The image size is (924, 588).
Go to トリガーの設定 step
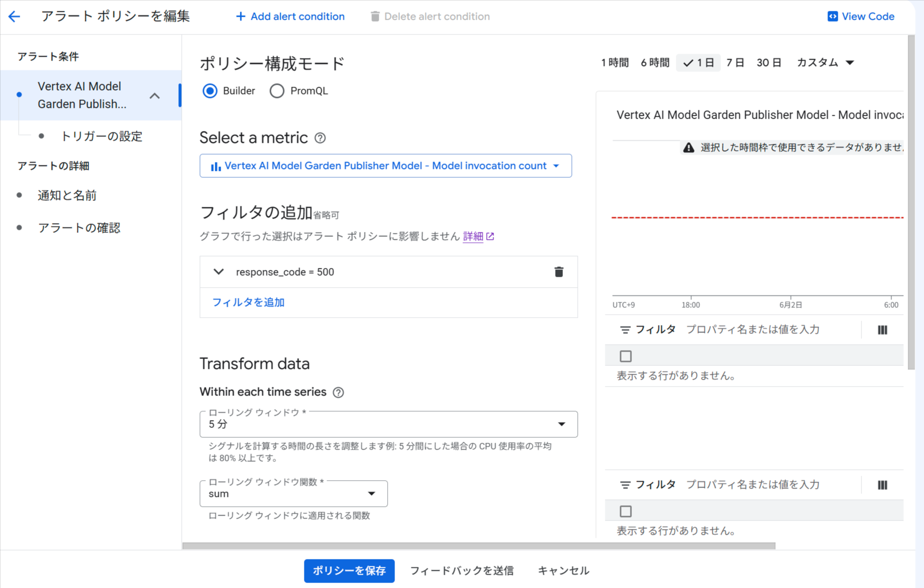[101, 136]
